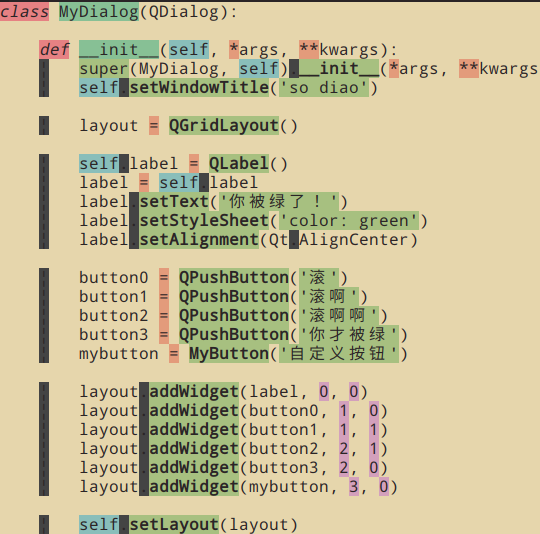Click button3 argument in addWidget call
Screen dimensions: 540x534
click(283, 467)
